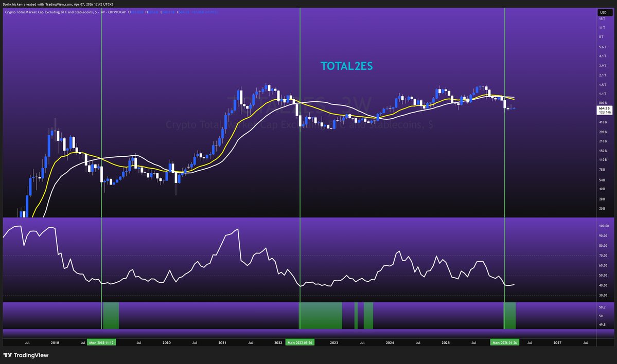Viewport: 617px width, 364px height.
Task: Click the 2018 label on time axis
Action: [x=55, y=343]
